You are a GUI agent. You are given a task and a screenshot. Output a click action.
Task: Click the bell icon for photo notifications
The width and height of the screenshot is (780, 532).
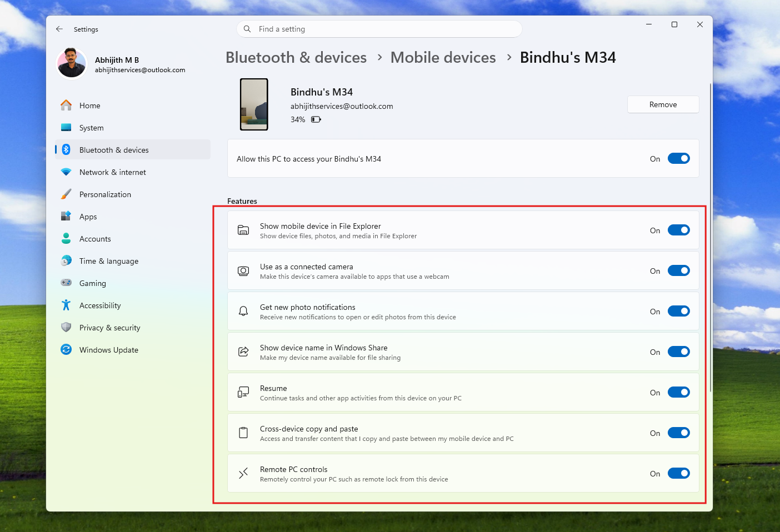243,311
